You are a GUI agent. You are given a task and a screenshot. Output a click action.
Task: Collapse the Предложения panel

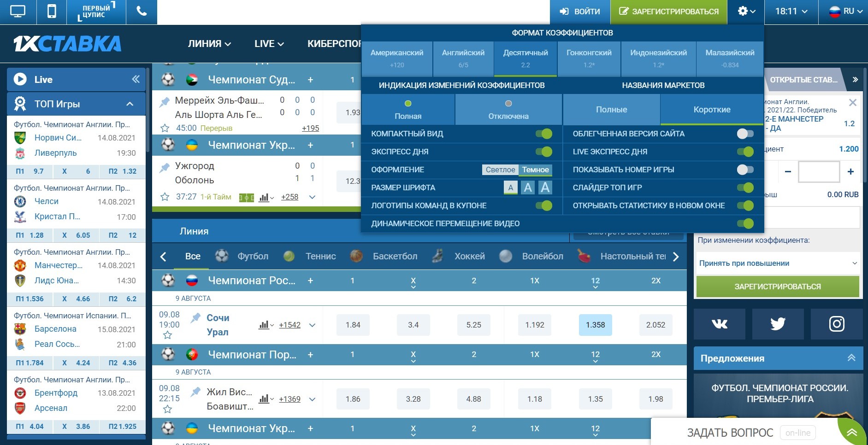(x=851, y=358)
